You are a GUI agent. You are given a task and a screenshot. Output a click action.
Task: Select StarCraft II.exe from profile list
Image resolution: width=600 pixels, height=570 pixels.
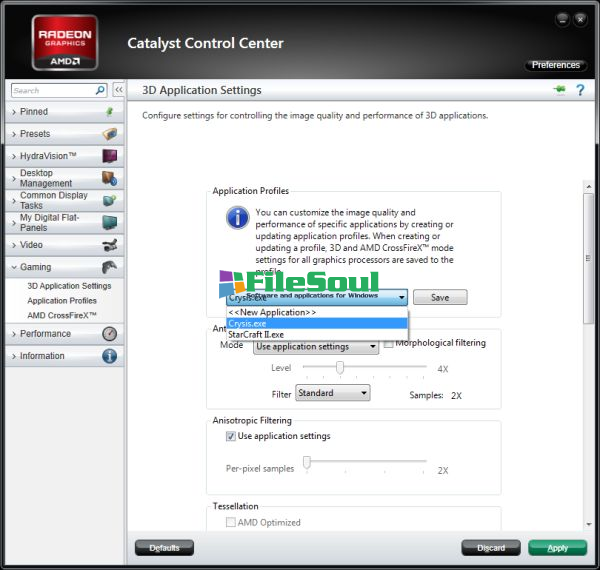pyautogui.click(x=256, y=334)
